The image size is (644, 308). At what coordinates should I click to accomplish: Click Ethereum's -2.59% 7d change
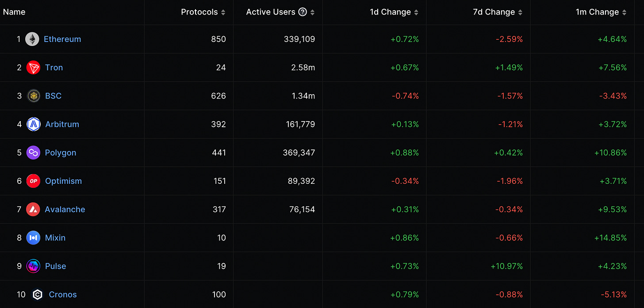pos(509,39)
